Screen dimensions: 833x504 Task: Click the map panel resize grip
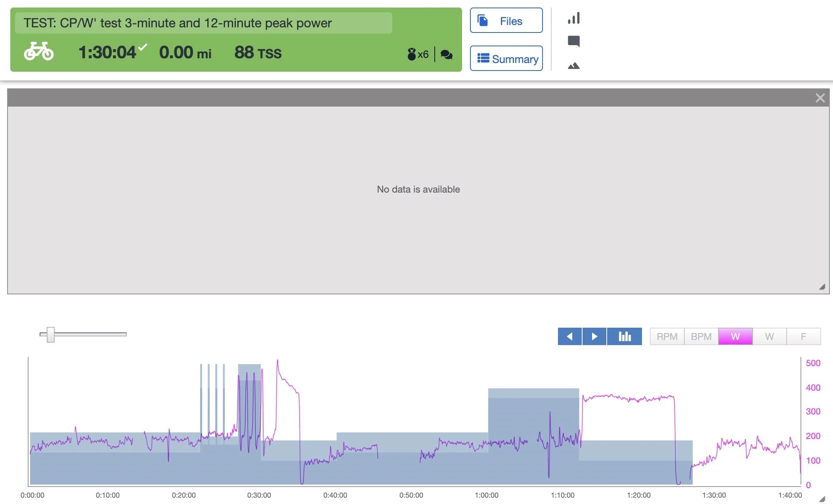pos(822,287)
